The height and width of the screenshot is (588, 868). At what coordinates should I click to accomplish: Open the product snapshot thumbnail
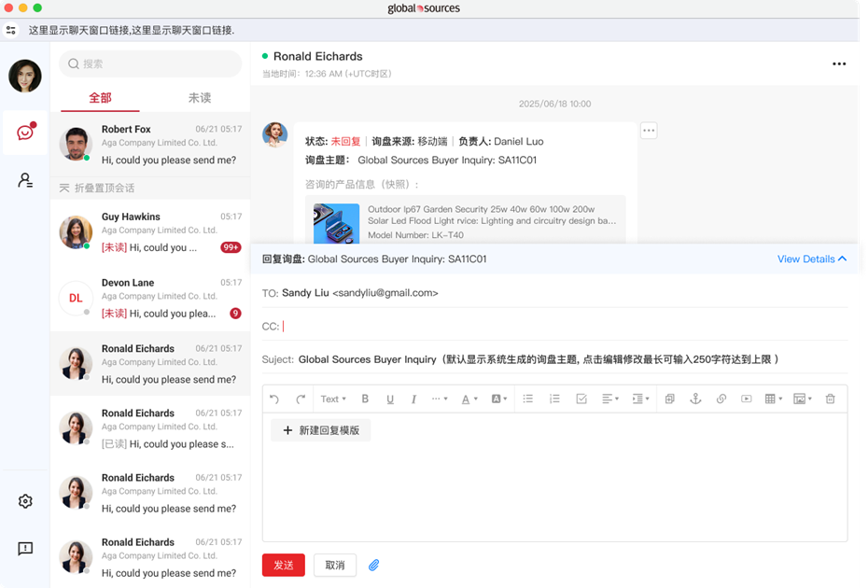337,223
